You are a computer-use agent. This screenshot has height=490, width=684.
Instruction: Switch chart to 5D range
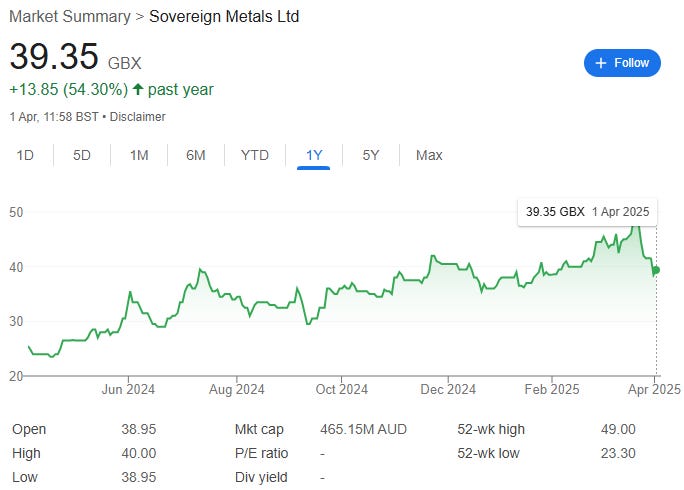[x=82, y=155]
